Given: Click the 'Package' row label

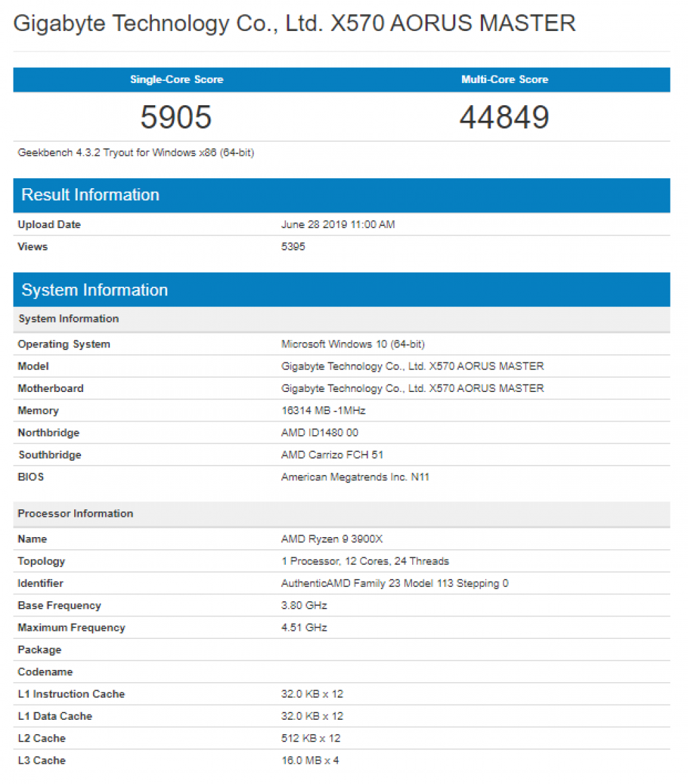Looking at the screenshot, I should click(x=40, y=650).
